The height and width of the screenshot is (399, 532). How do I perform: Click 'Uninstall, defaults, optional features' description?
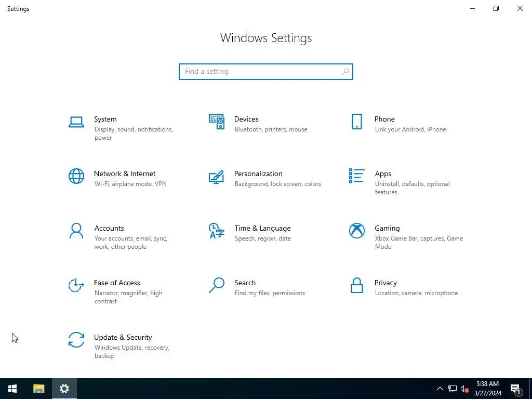point(412,188)
